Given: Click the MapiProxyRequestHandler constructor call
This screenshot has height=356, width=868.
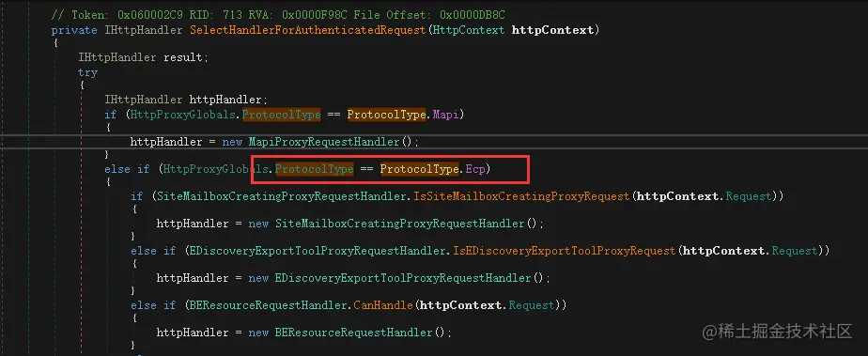Looking at the screenshot, I should click(324, 142).
